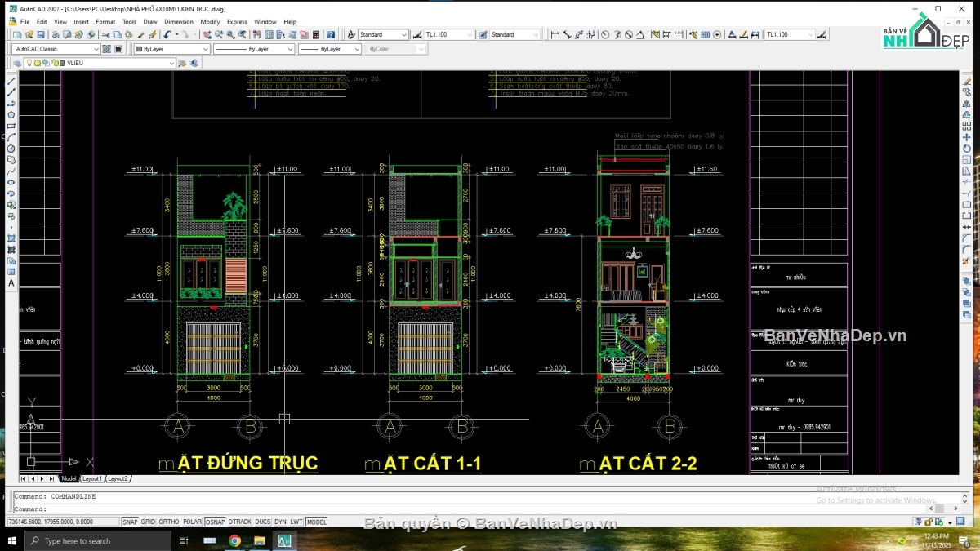This screenshot has width=980, height=551.
Task: Toggle OTRACK in status bar
Action: [240, 522]
